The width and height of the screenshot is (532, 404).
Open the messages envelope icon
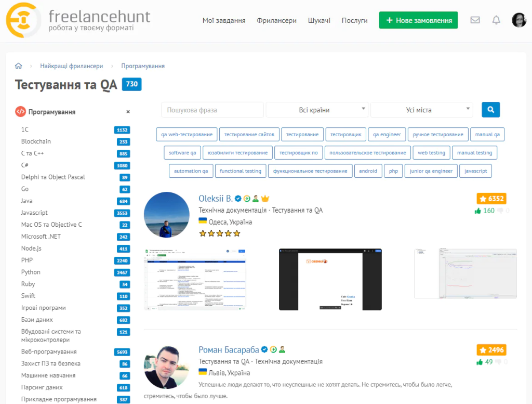pyautogui.click(x=475, y=20)
